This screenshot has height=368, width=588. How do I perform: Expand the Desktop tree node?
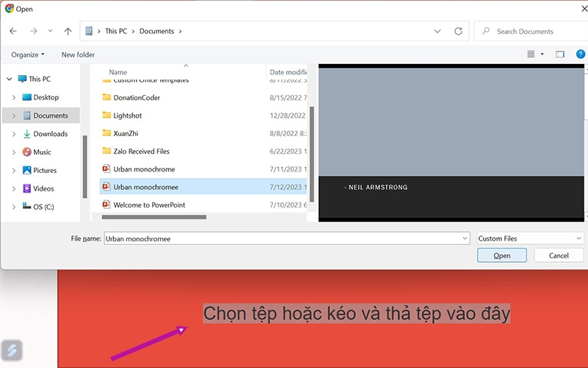pos(14,97)
